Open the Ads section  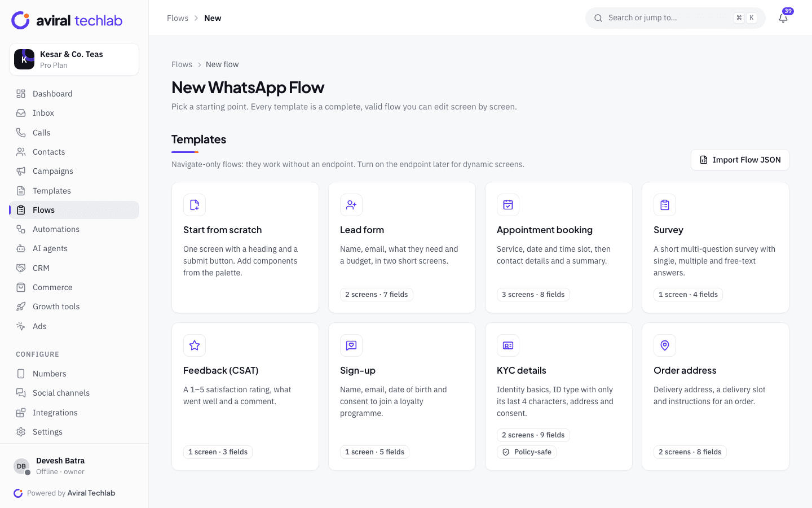[x=74, y=326]
